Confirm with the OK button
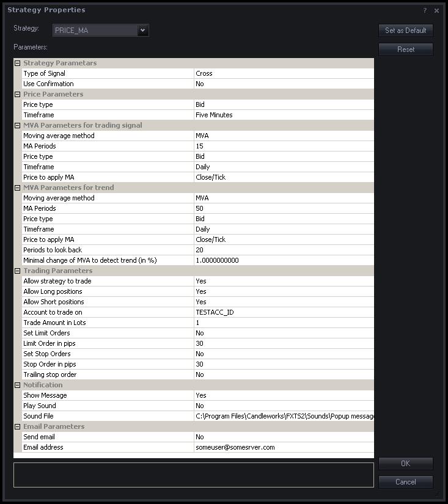448x504 pixels. (x=406, y=464)
